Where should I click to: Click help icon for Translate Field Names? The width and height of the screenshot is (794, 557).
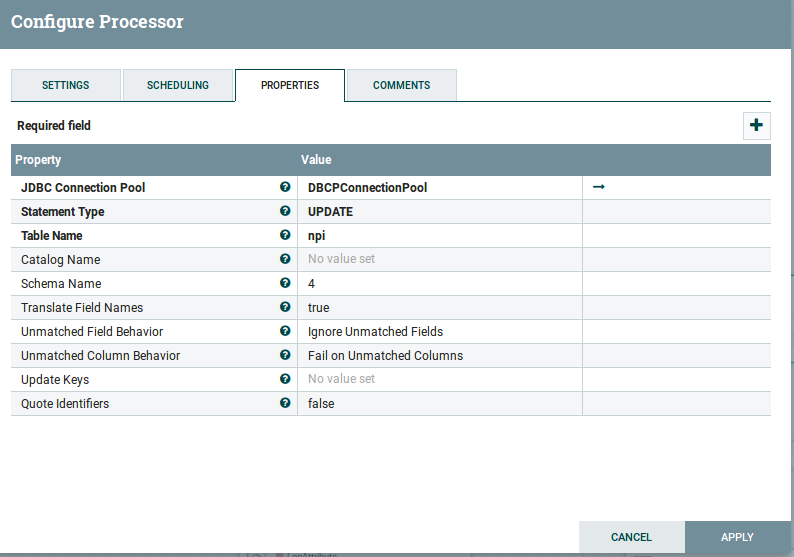(x=285, y=307)
